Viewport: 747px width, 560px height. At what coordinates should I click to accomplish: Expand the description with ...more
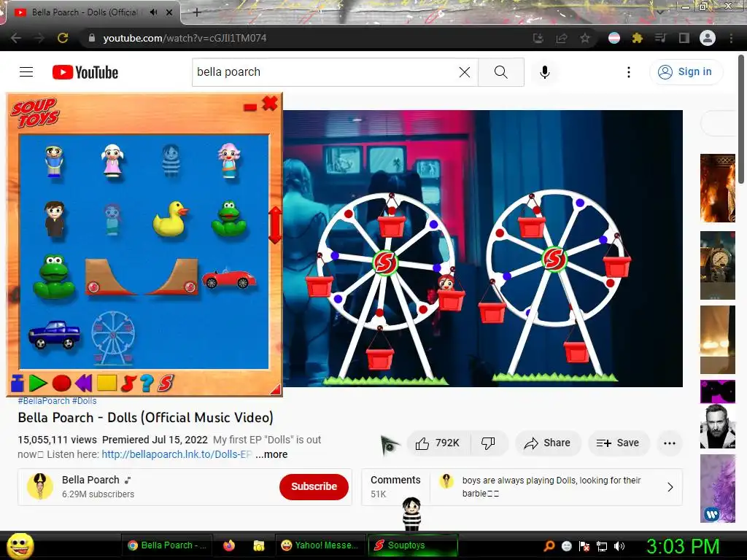pos(271,454)
